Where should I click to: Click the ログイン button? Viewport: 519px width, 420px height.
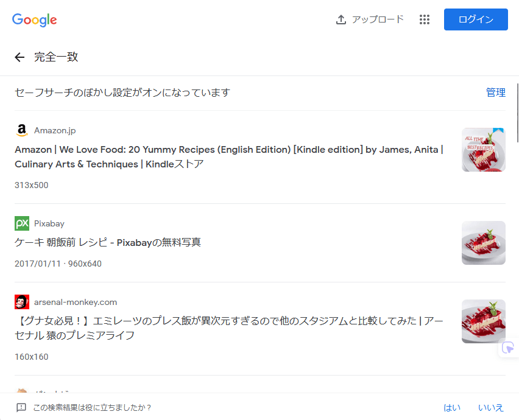click(x=476, y=19)
